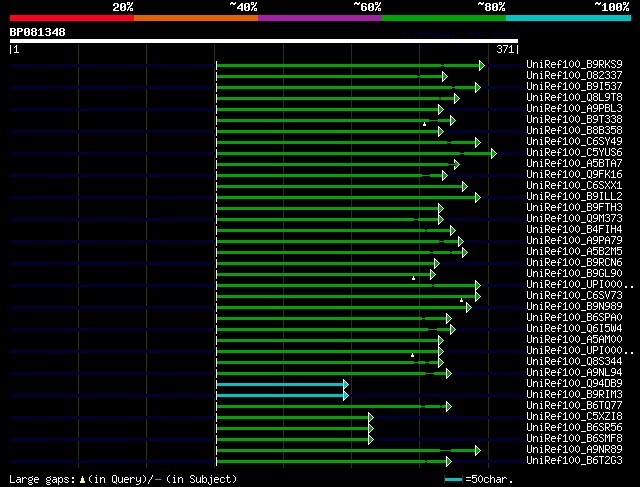Open hit UniRef100_B9T338
This screenshot has height=487, width=640.
574,119
